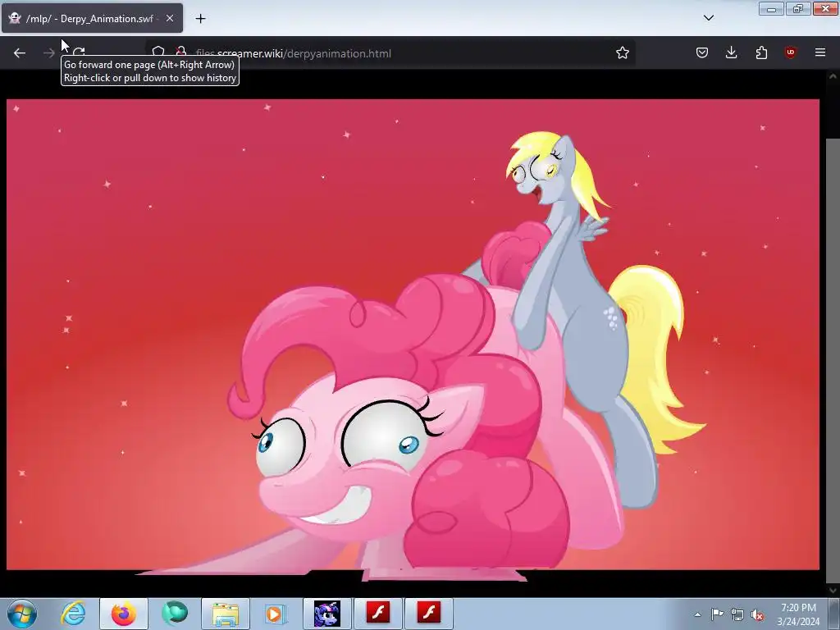This screenshot has height=630, width=840.
Task: Click Show desktop button at taskbar end
Action: [x=834, y=614]
